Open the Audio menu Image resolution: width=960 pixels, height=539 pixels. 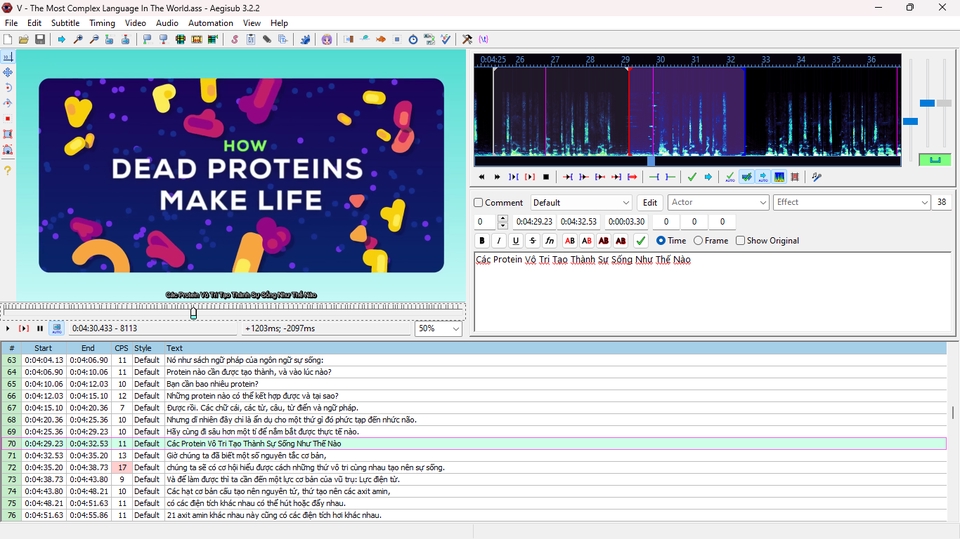click(167, 23)
